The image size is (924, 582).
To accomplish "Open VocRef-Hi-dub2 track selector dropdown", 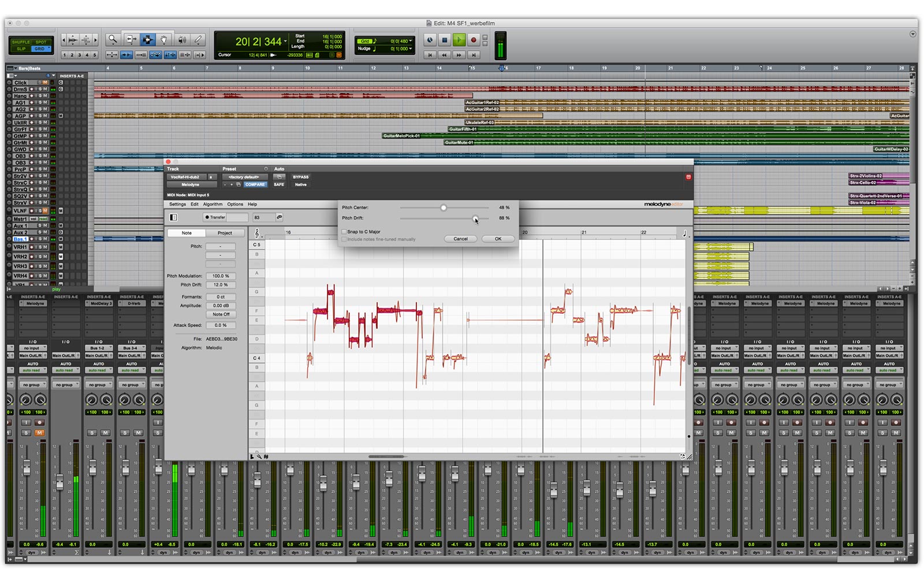I will click(x=187, y=177).
